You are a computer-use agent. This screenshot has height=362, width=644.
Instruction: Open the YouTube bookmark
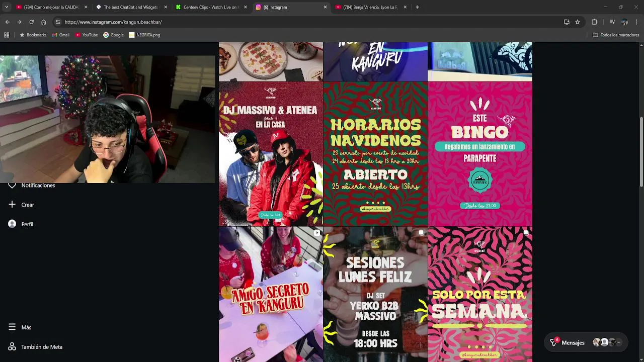tap(87, 35)
